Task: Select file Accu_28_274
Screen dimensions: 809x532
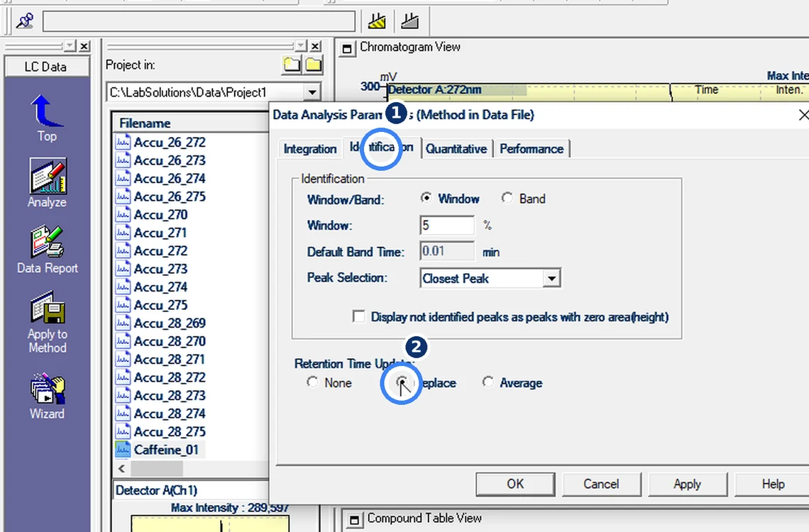Action: [x=170, y=414]
